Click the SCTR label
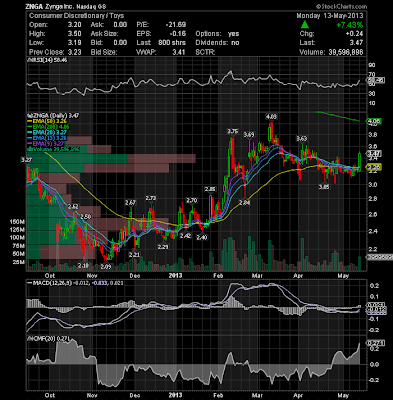This screenshot has width=393, height=400. (205, 52)
